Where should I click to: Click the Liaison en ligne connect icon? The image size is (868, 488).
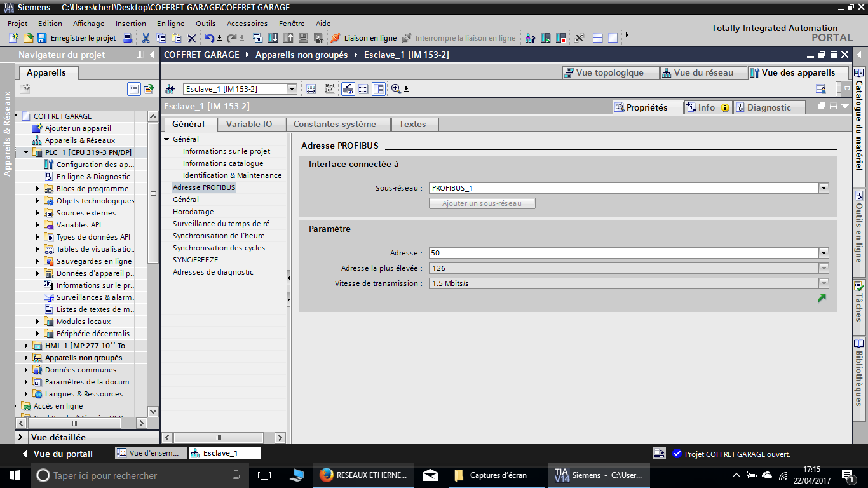click(335, 38)
